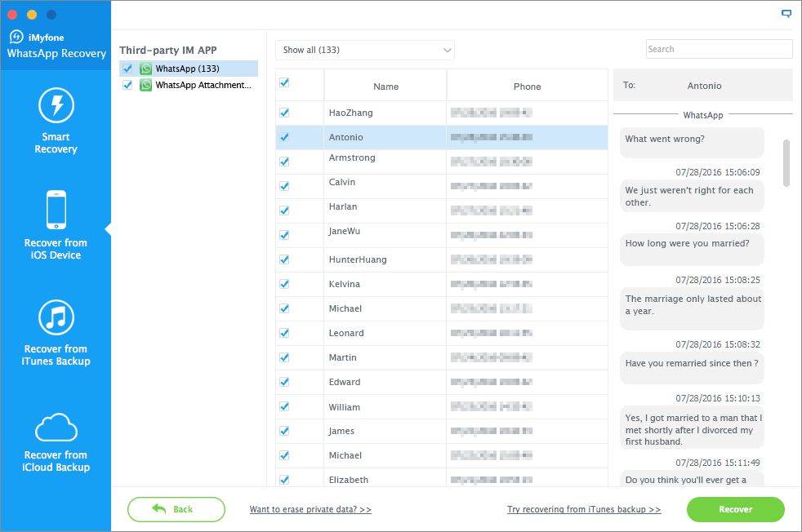This screenshot has height=532, width=802.
Task: Uncheck the Kelvina contact checkbox
Action: tap(284, 284)
